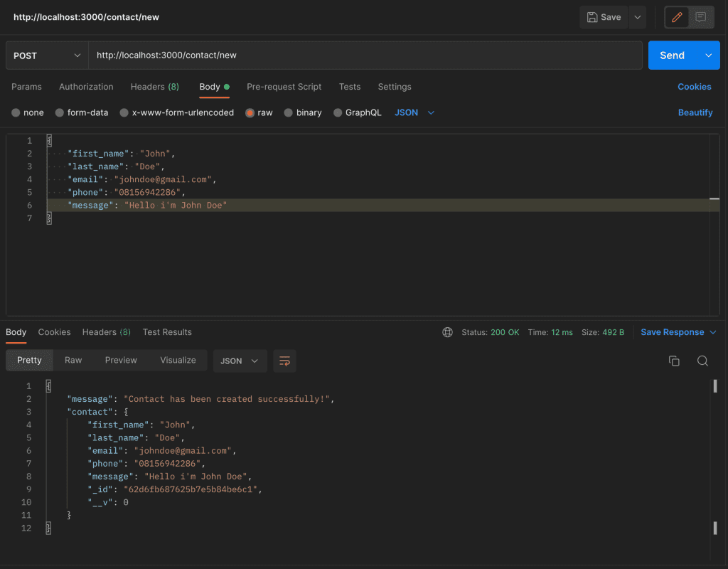The width and height of the screenshot is (728, 569).
Task: Select the form-data radio button
Action: click(x=60, y=112)
